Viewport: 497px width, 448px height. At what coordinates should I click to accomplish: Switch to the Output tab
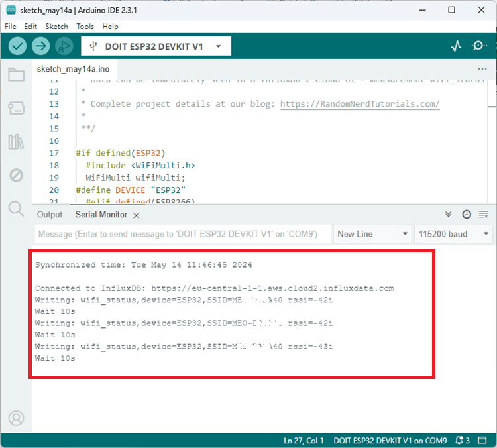(x=50, y=215)
